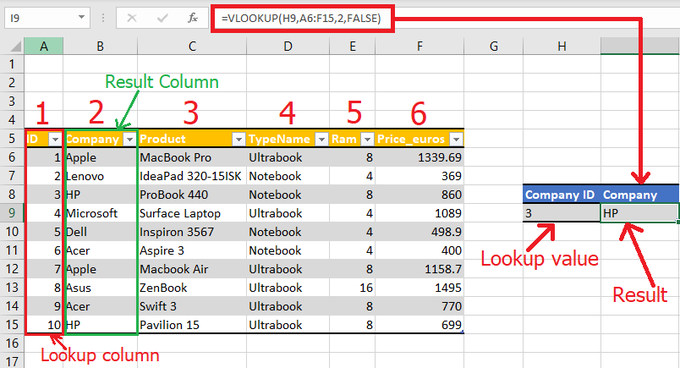Click the Enter checkmark icon in formula bar
This screenshot has height=368, width=680.
pyautogui.click(x=163, y=18)
